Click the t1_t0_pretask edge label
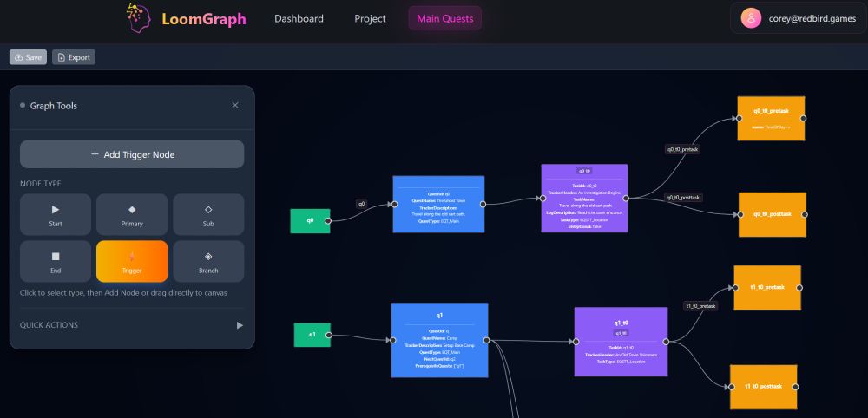The height and width of the screenshot is (418, 868). pos(700,306)
